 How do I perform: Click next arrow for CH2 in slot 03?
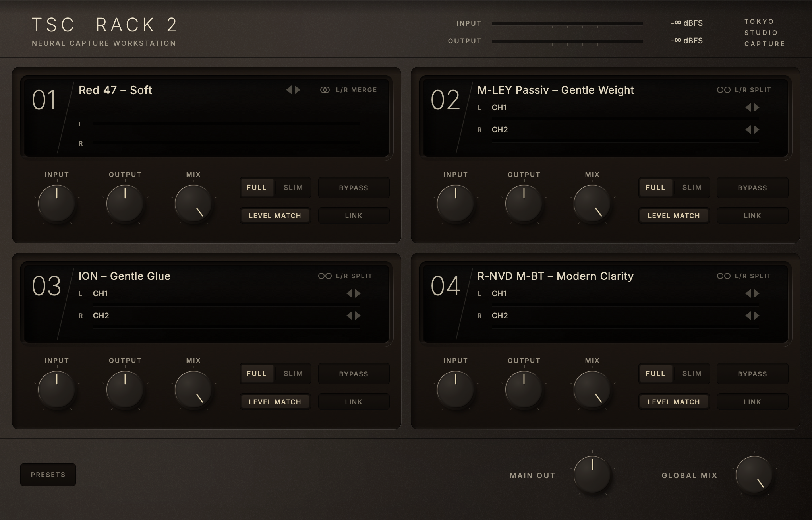(x=358, y=316)
